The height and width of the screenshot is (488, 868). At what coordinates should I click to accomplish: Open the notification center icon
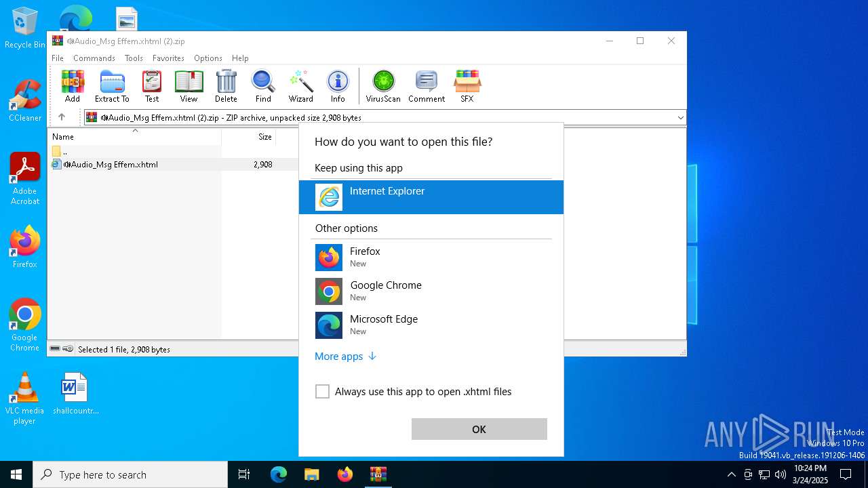(846, 474)
